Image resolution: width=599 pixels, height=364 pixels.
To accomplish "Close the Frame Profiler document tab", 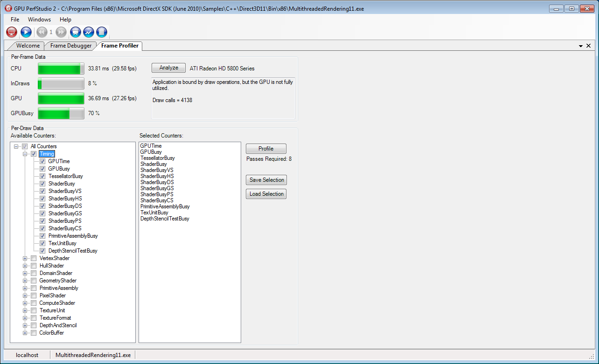I will coord(588,46).
